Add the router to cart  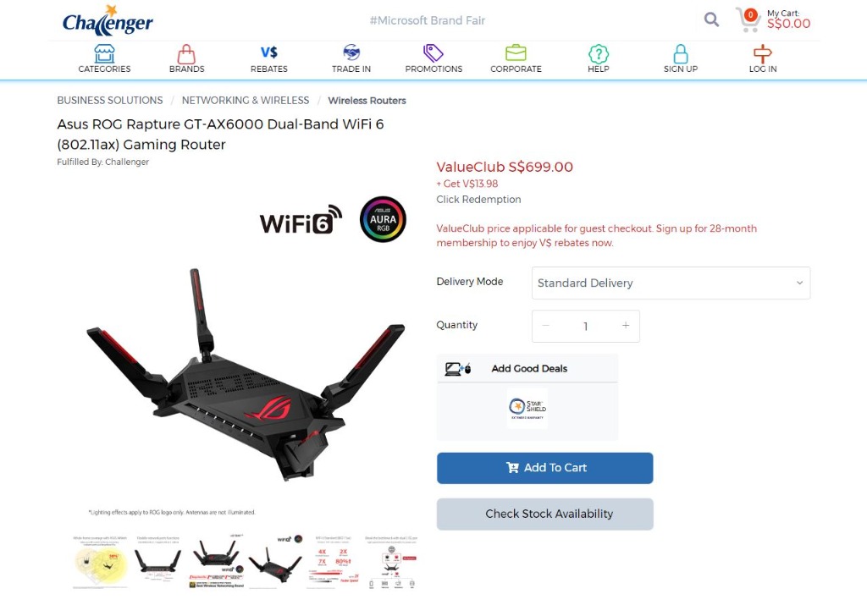point(544,468)
